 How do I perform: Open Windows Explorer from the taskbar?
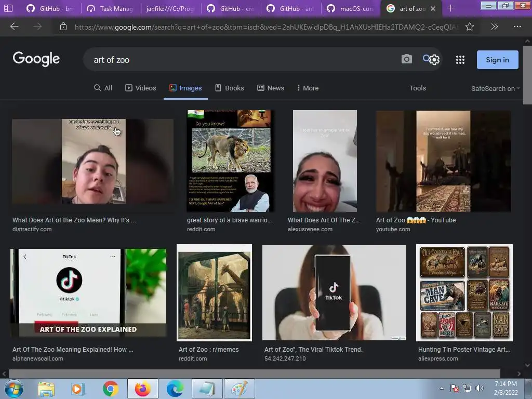(x=46, y=389)
